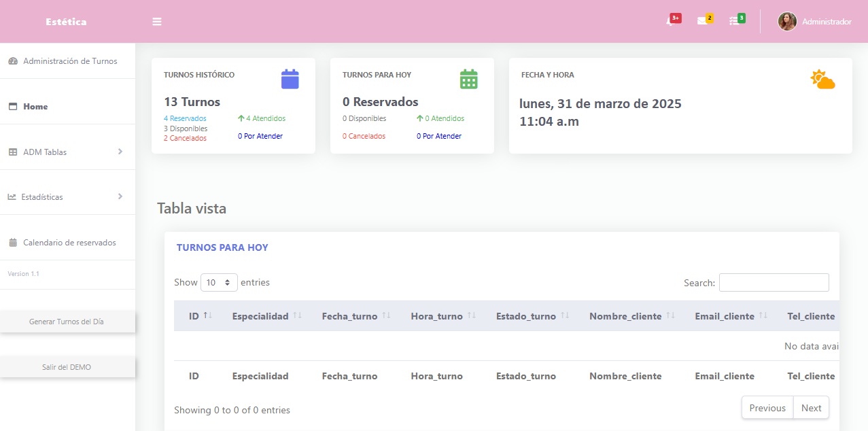
Task: Click Salir del DEMO to exit
Action: coord(67,366)
